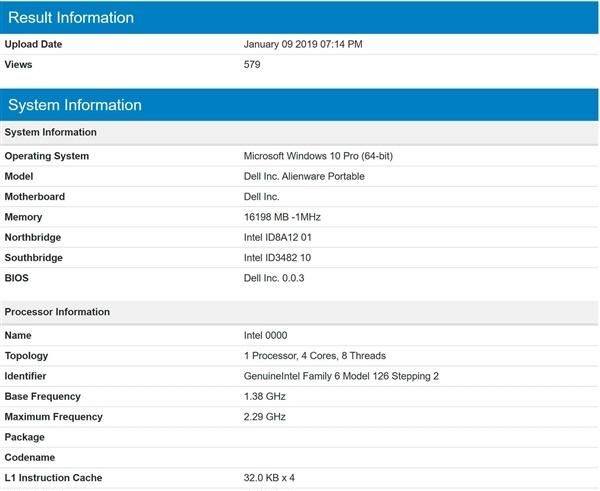Click the Northbridge label
The width and height of the screenshot is (600, 491).
33,238
